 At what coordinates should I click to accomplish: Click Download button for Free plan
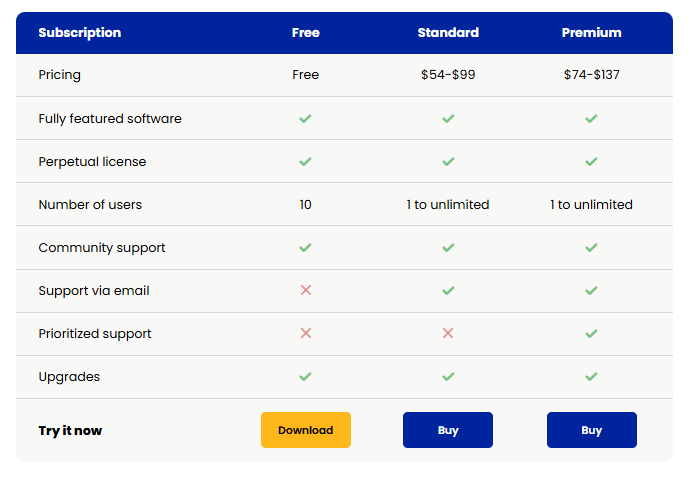click(x=305, y=430)
